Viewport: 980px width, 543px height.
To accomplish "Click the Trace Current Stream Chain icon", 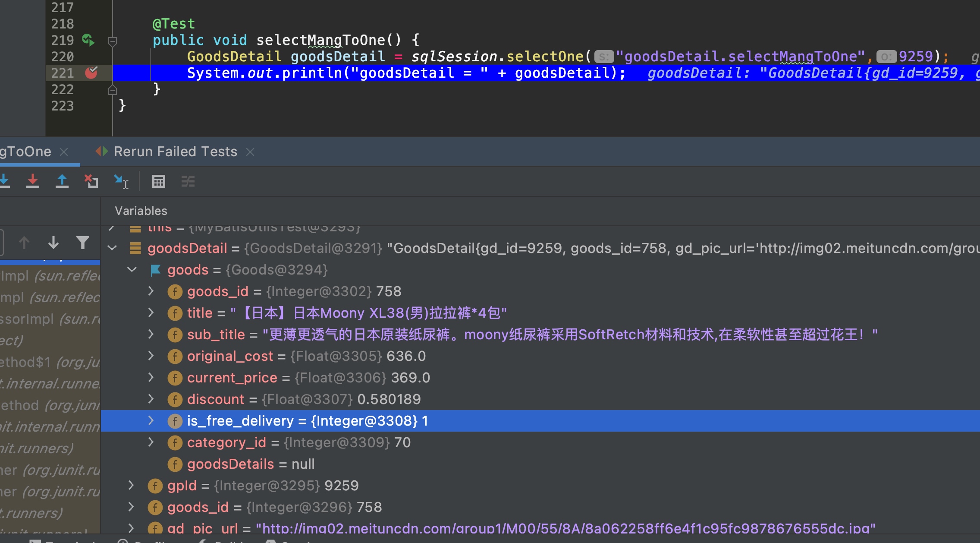I will (188, 181).
